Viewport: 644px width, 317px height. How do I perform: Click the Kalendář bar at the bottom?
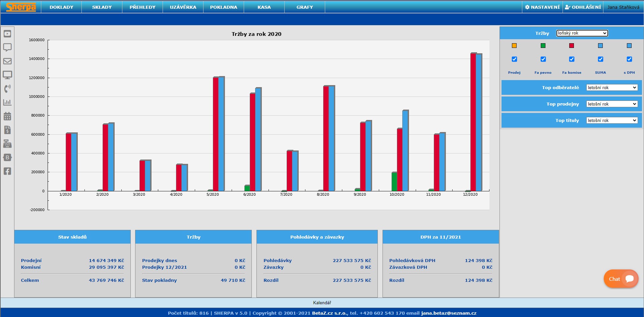tap(322, 303)
